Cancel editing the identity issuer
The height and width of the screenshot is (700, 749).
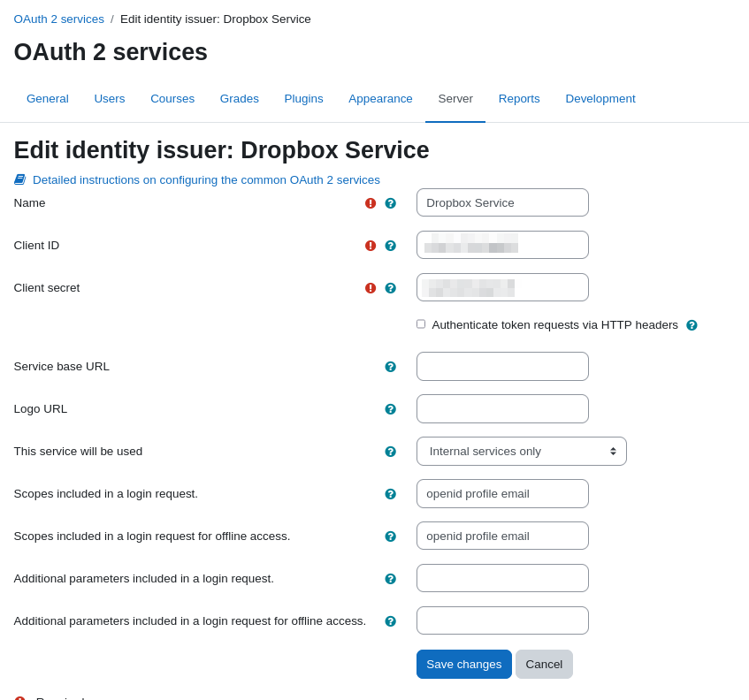(544, 664)
